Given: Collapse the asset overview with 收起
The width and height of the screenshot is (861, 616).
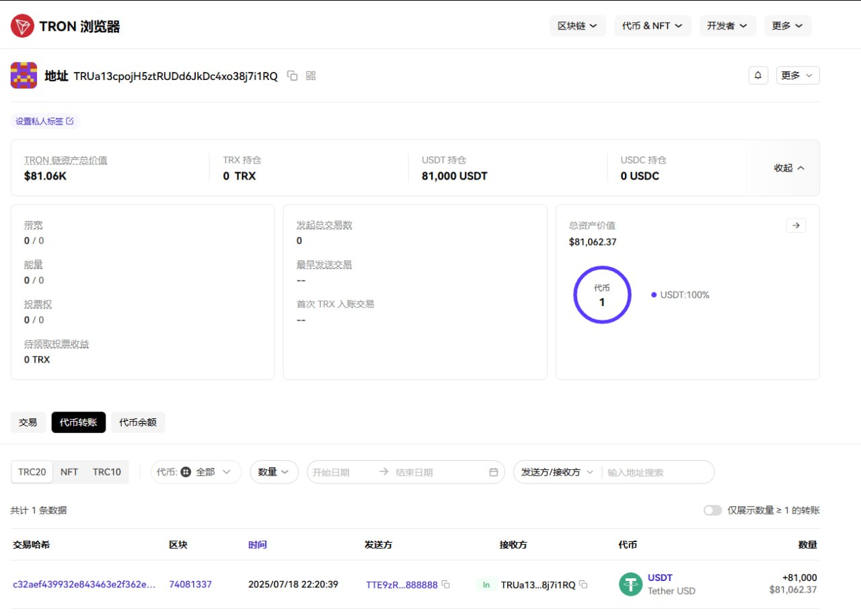Looking at the screenshot, I should point(789,168).
